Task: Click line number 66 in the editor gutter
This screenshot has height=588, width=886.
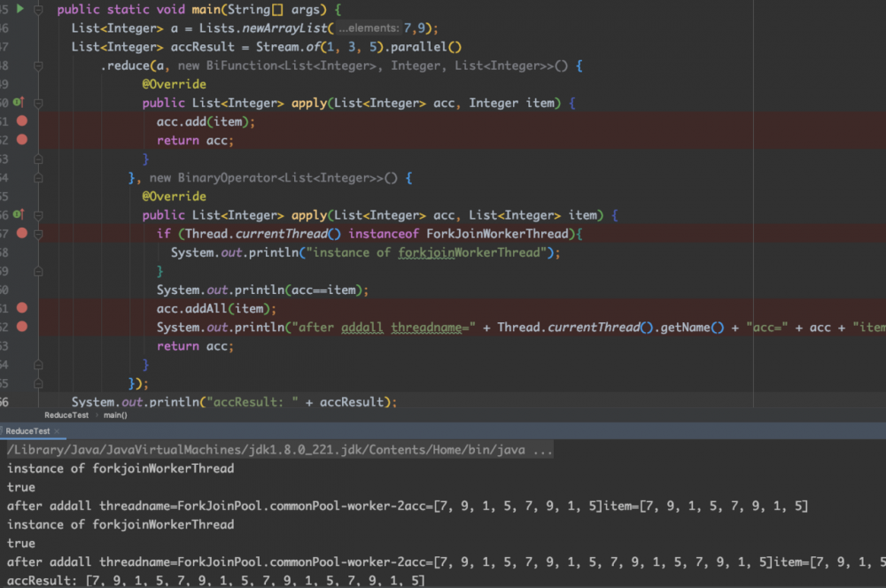Action: tap(7, 401)
